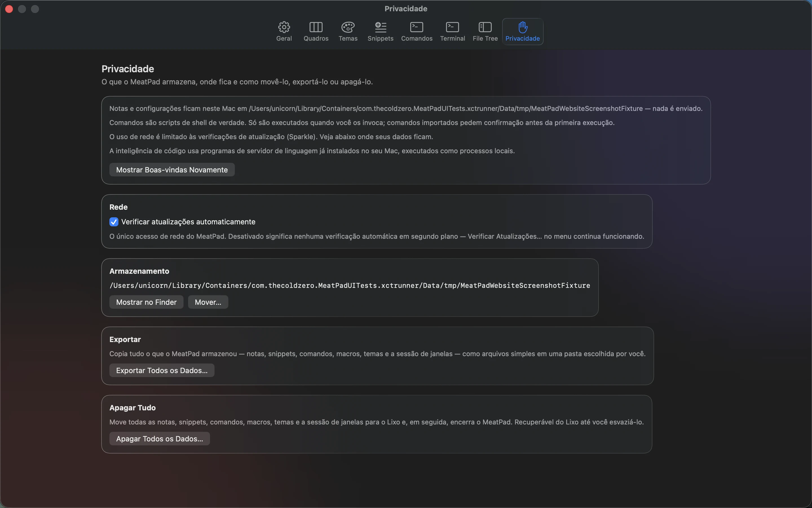The height and width of the screenshot is (508, 812).
Task: Select the Privacidade hand tab
Action: (522, 32)
